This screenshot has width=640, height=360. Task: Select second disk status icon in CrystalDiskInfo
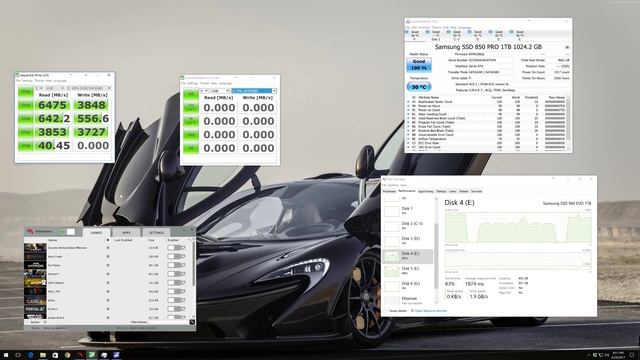[436, 35]
